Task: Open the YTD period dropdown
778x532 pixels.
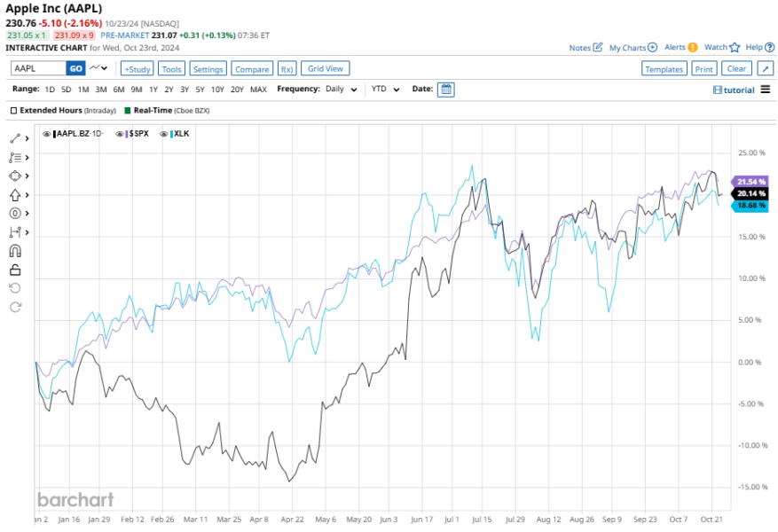Action: [386, 90]
